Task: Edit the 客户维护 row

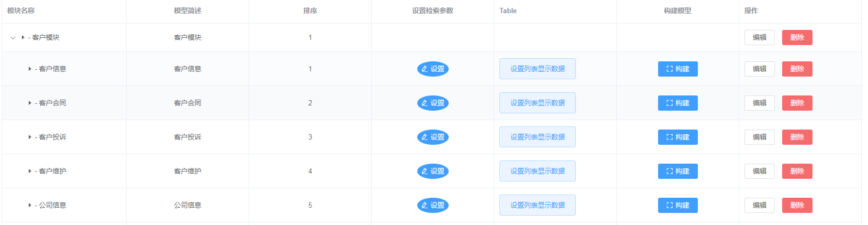Action: (760, 172)
